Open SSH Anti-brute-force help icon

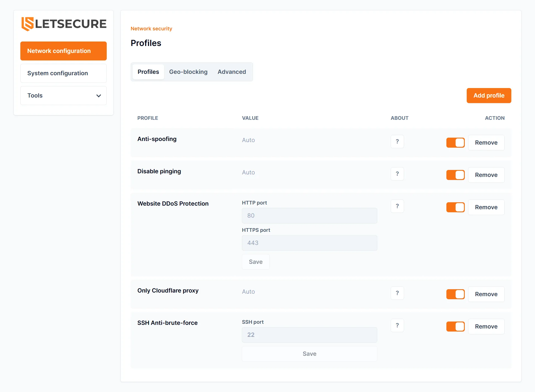[x=397, y=325]
